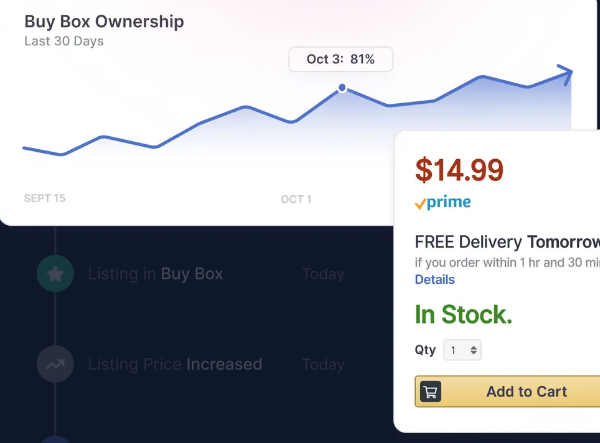The width and height of the screenshot is (600, 443).
Task: Click the FREE Delivery Tomorrow text
Action: click(507, 242)
